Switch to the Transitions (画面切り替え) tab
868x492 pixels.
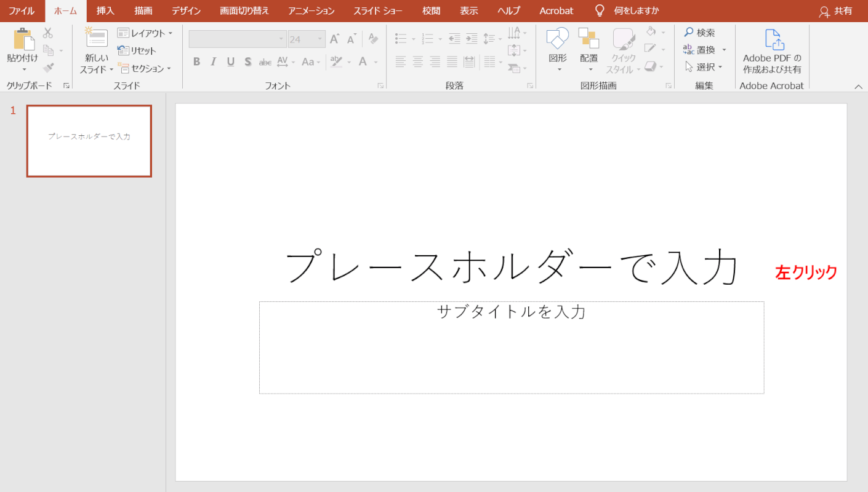coord(244,10)
